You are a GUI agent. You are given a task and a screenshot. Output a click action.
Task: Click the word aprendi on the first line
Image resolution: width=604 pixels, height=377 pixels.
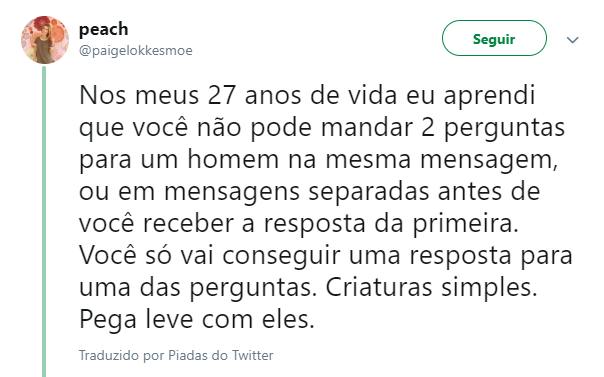click(x=490, y=96)
